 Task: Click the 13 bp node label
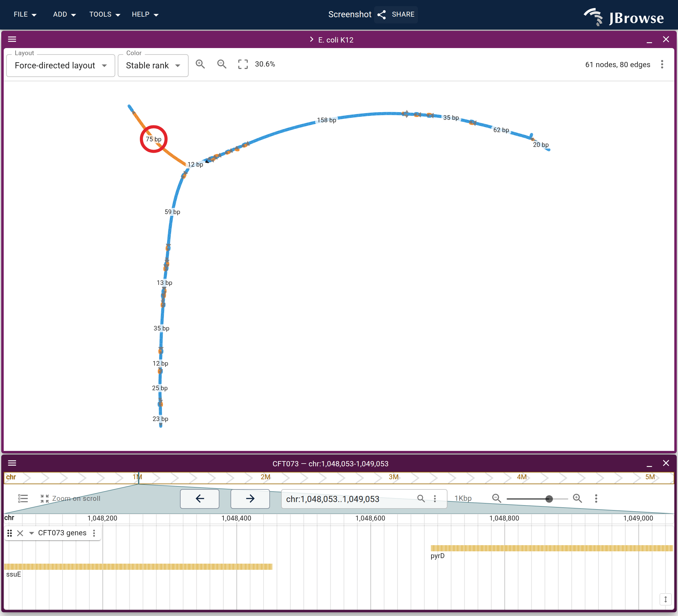[x=165, y=283]
